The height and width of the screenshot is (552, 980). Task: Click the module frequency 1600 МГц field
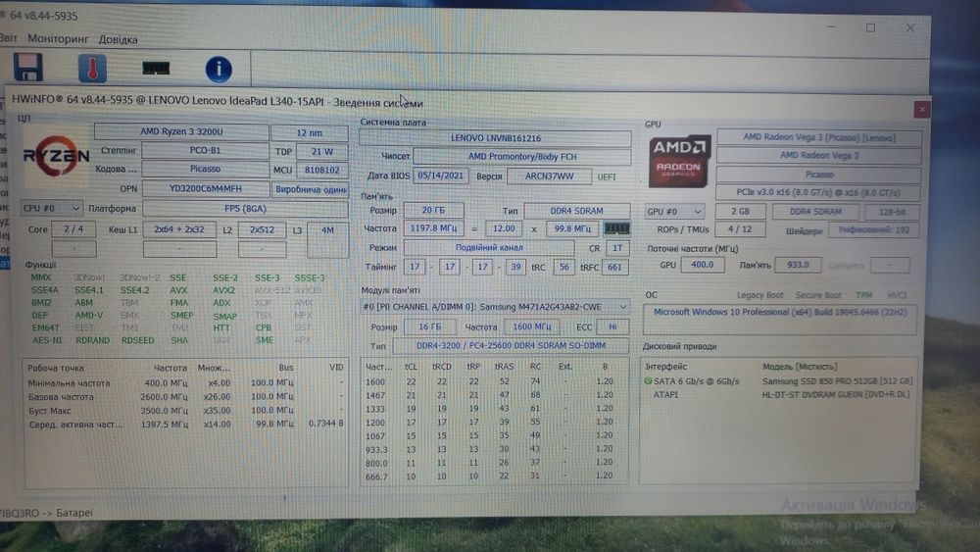532,326
